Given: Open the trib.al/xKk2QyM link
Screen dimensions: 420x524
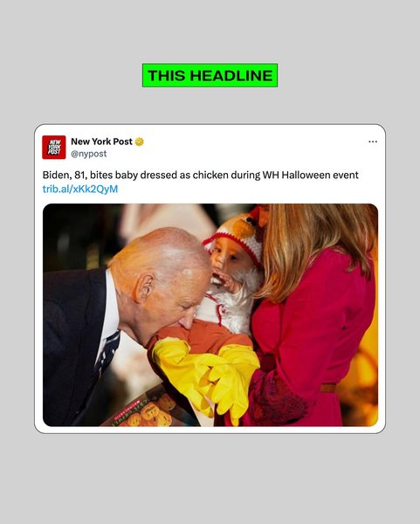Looking at the screenshot, I should [x=80, y=190].
